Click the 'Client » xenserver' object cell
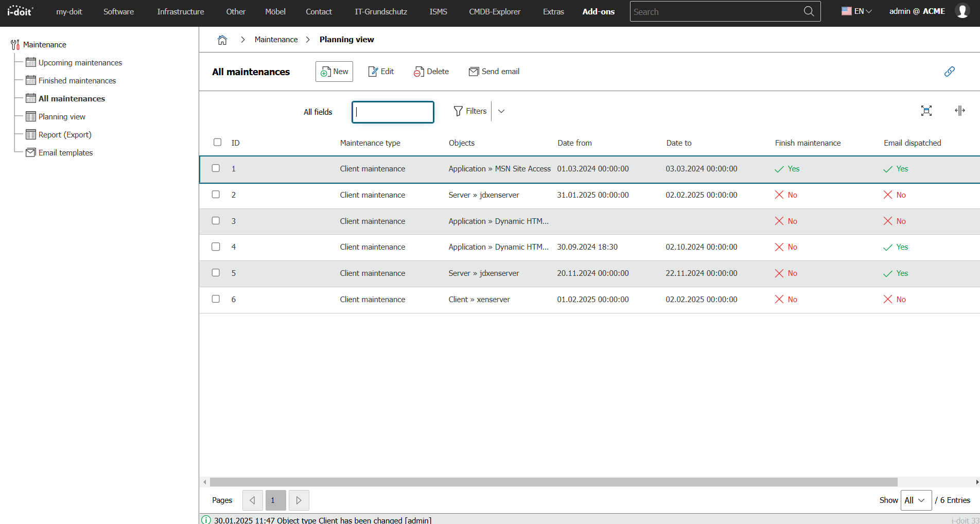980x524 pixels. pyautogui.click(x=479, y=299)
